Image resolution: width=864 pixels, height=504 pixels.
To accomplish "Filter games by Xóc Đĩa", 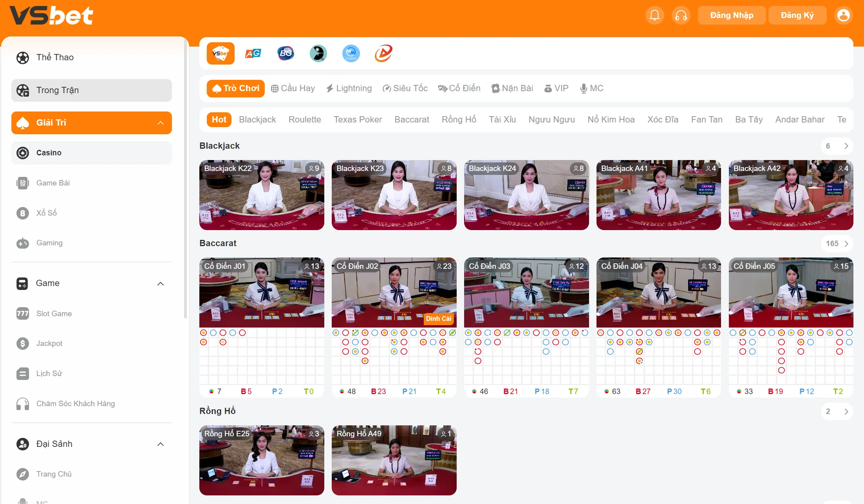I will [663, 120].
